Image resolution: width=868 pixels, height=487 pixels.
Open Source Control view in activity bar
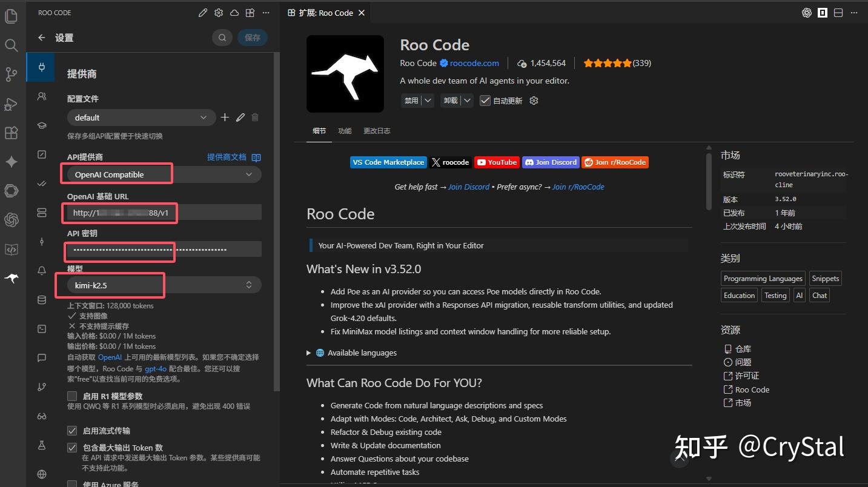11,75
